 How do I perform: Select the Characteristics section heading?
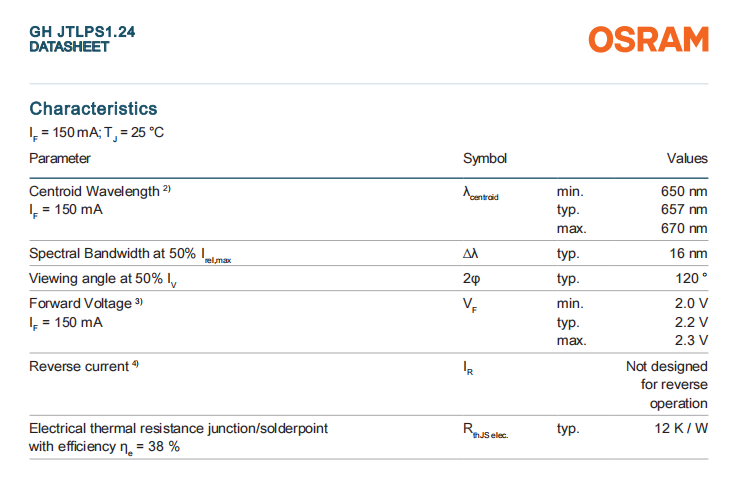[93, 108]
